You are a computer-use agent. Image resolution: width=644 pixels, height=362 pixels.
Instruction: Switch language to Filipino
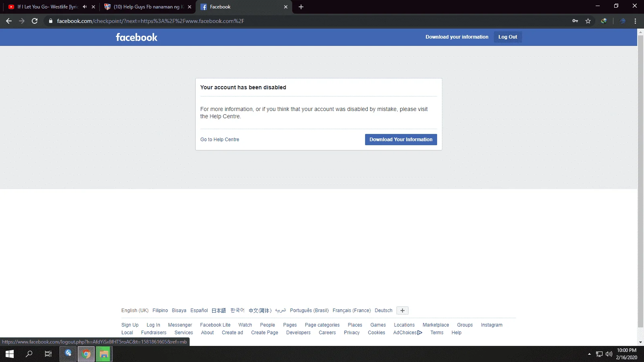pos(160,311)
